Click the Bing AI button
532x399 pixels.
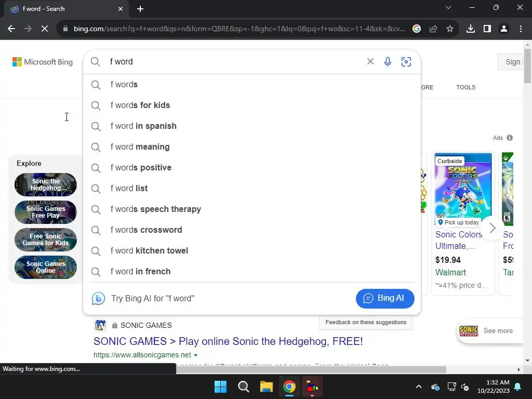[x=385, y=299]
